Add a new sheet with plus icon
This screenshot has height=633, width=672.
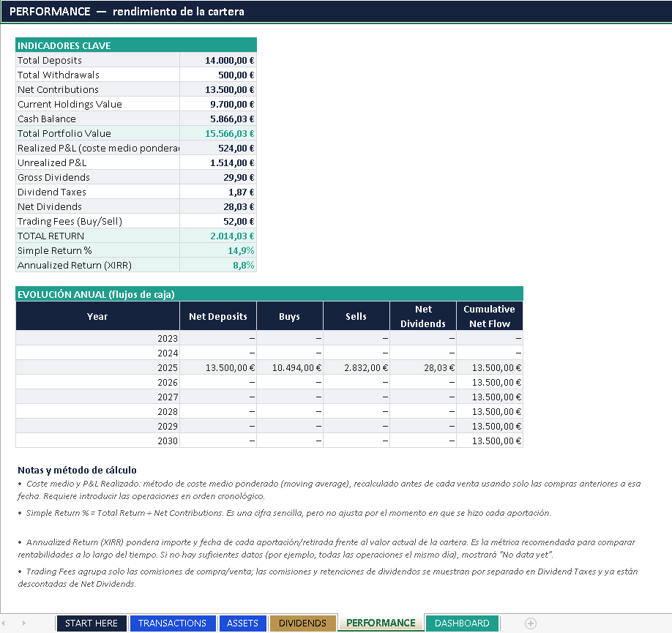click(x=531, y=623)
